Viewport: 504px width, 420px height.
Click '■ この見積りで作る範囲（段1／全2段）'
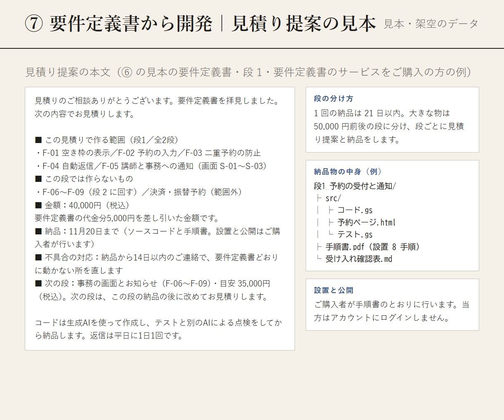click(x=107, y=140)
